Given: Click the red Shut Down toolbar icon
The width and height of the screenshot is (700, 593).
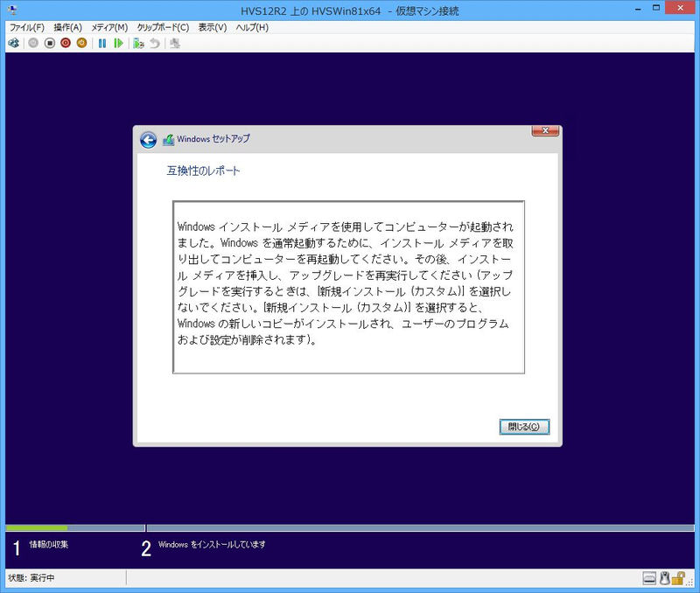Looking at the screenshot, I should click(x=66, y=43).
